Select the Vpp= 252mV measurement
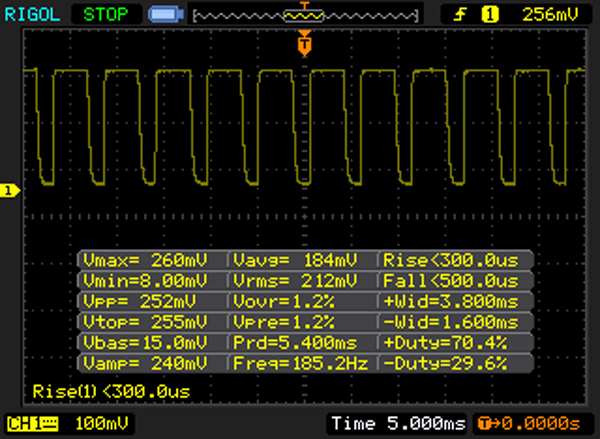 (x=140, y=301)
